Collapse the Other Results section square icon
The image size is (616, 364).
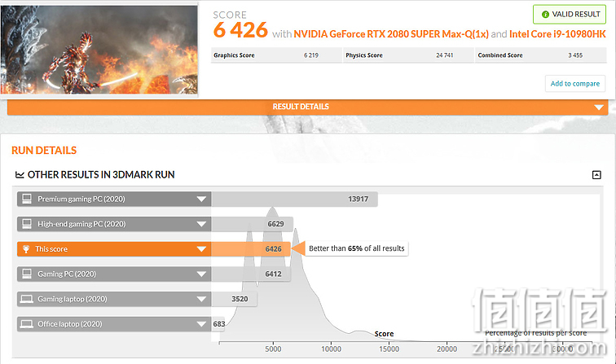tap(596, 175)
